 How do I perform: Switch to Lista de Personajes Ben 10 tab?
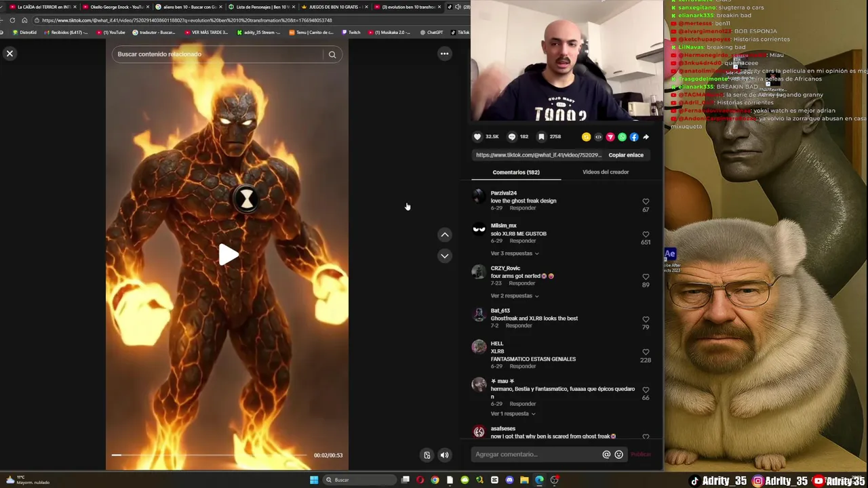click(x=261, y=7)
